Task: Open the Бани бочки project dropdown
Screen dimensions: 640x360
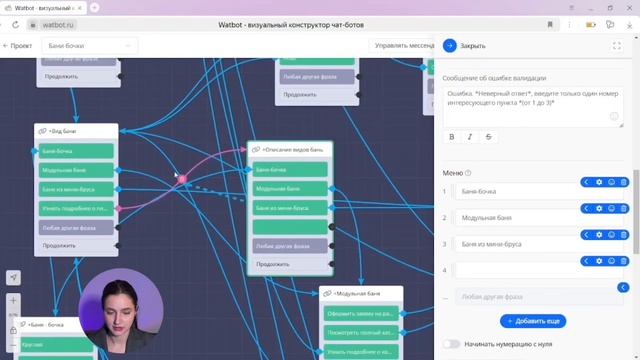Action: pos(89,46)
